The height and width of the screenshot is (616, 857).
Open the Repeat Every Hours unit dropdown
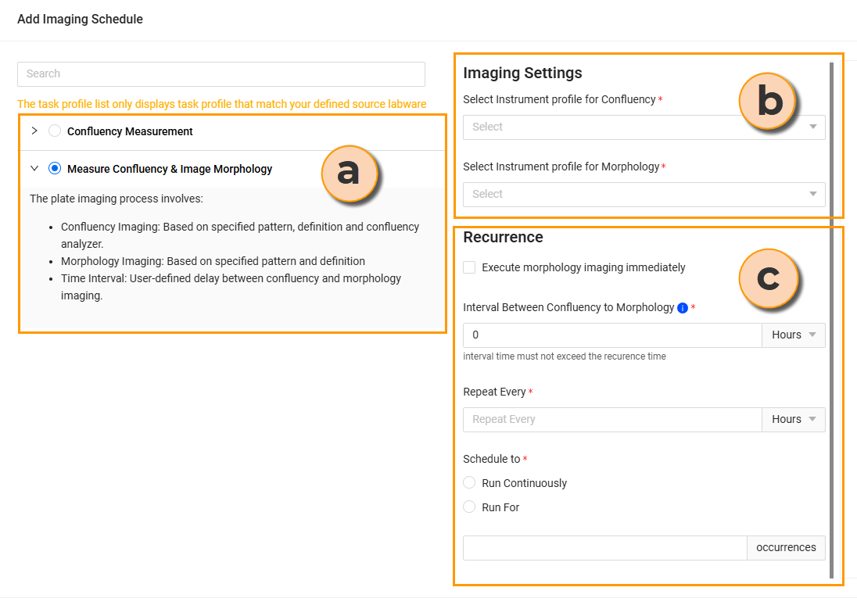(794, 419)
